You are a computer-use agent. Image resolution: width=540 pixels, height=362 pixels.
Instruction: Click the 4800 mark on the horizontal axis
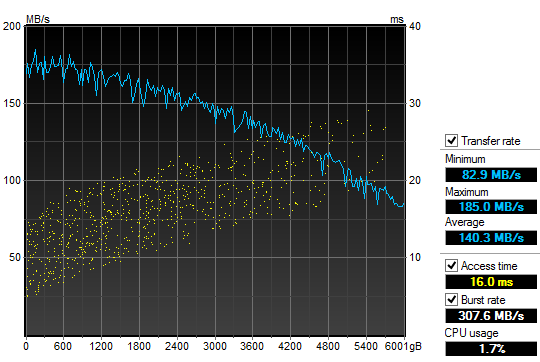[x=328, y=346]
